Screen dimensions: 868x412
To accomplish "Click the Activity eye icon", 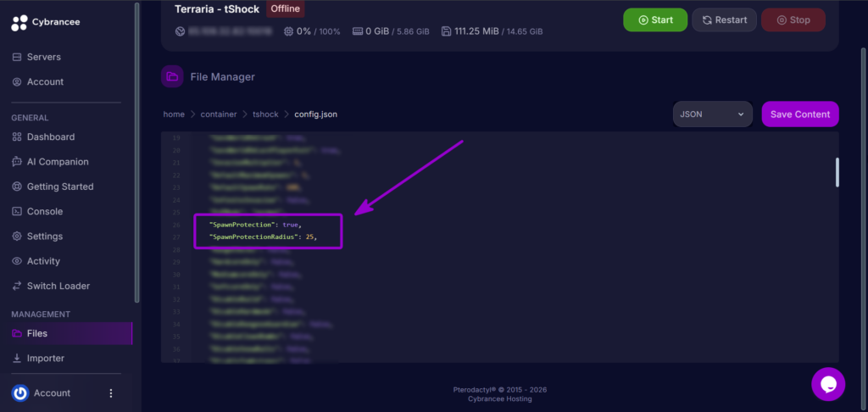I will click(x=17, y=261).
